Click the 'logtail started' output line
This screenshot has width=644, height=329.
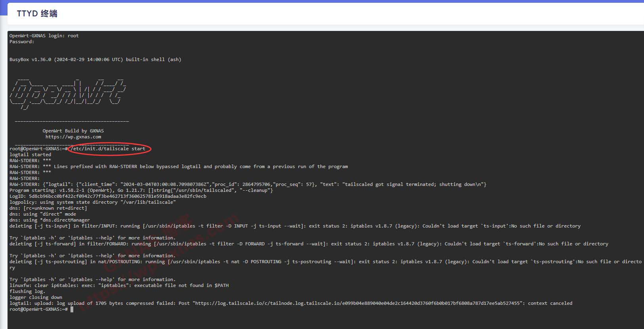[x=30, y=155]
